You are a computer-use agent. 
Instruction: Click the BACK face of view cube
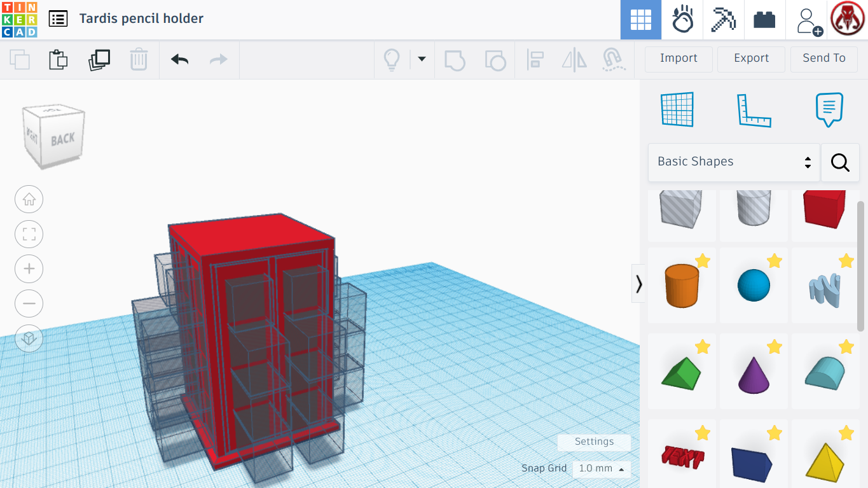(64, 139)
